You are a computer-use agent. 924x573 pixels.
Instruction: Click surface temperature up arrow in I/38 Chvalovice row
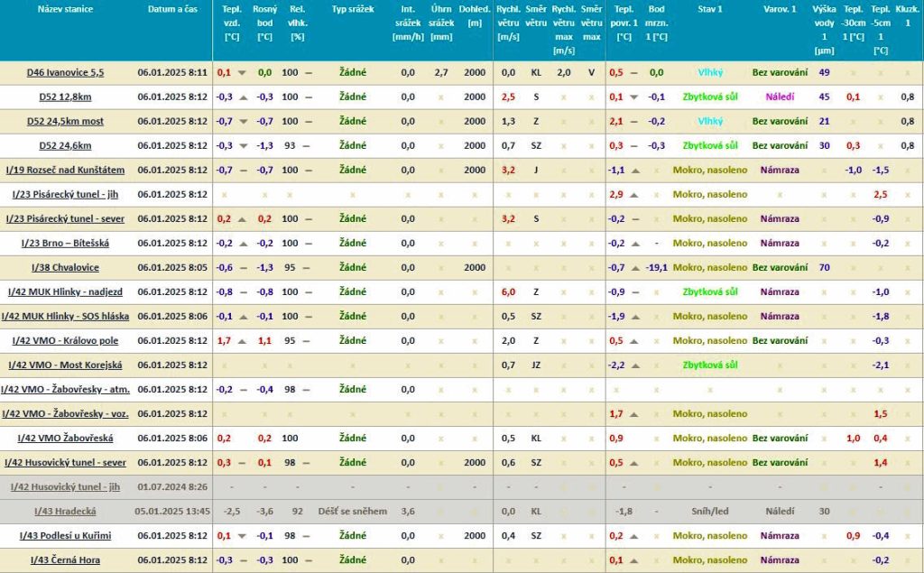click(633, 268)
